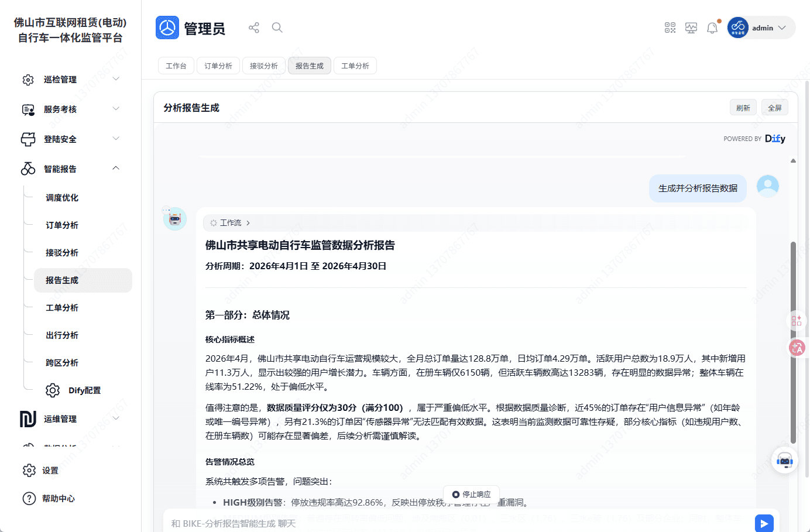This screenshot has height=532, width=810.
Task: Click the bot avatar beside the report
Action: (175, 219)
